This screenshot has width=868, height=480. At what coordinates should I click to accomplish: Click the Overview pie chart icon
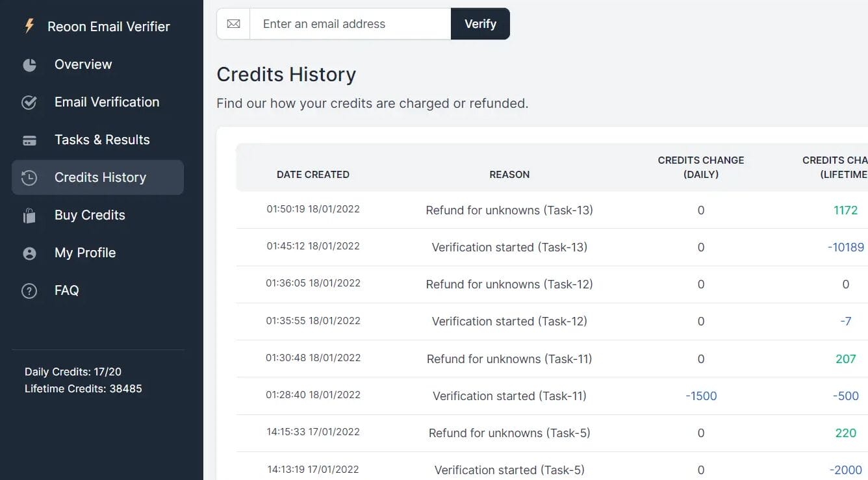[29, 65]
